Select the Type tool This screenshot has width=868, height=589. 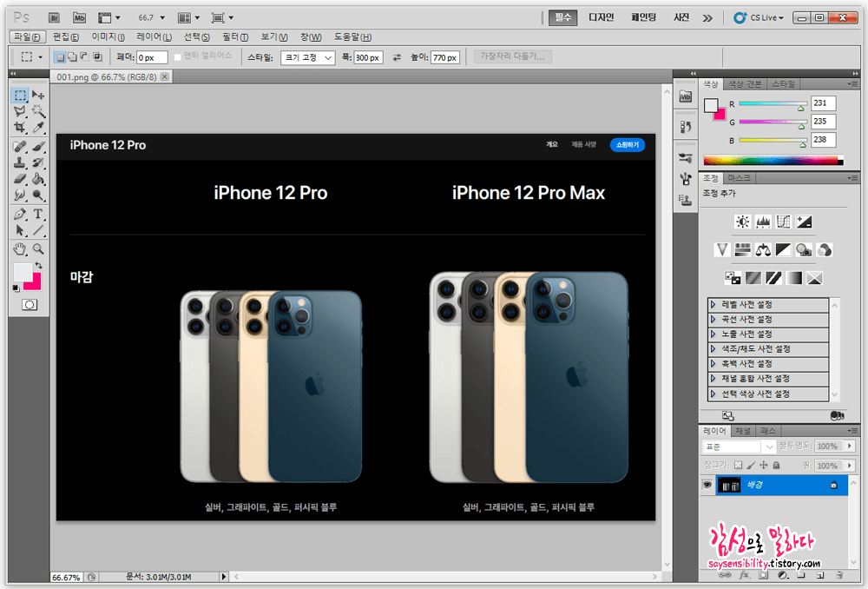(x=38, y=214)
